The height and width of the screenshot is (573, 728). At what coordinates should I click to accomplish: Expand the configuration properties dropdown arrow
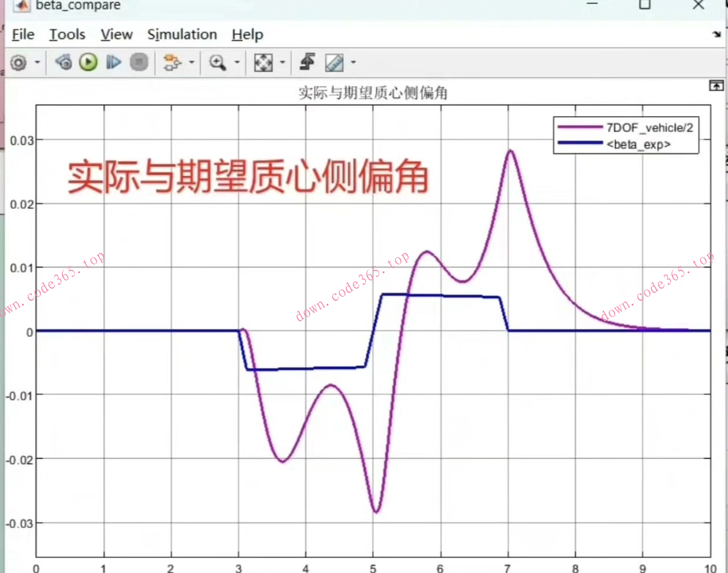[37, 62]
